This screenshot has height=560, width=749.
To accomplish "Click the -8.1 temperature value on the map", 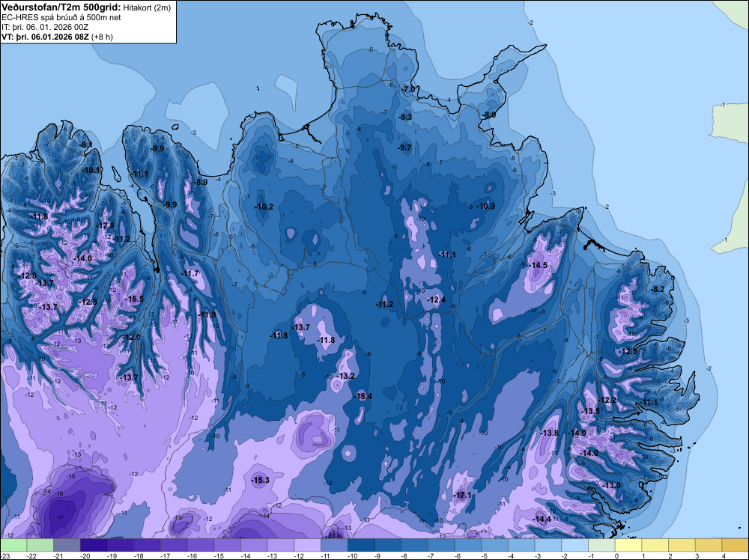I will coord(86,144).
